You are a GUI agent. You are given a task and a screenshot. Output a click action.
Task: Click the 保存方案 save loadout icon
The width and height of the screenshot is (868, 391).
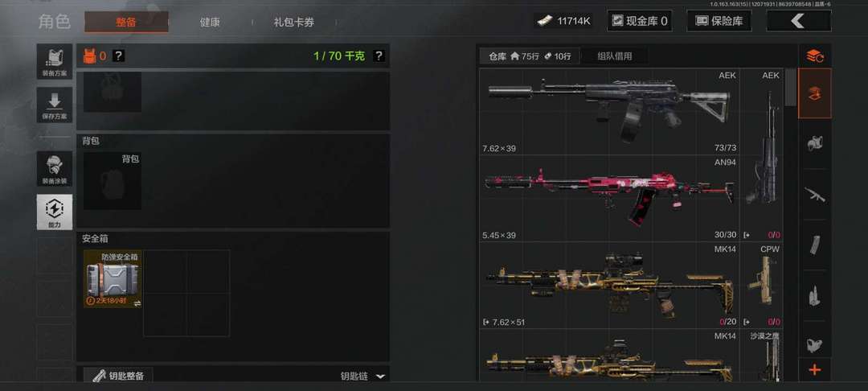pyautogui.click(x=55, y=104)
